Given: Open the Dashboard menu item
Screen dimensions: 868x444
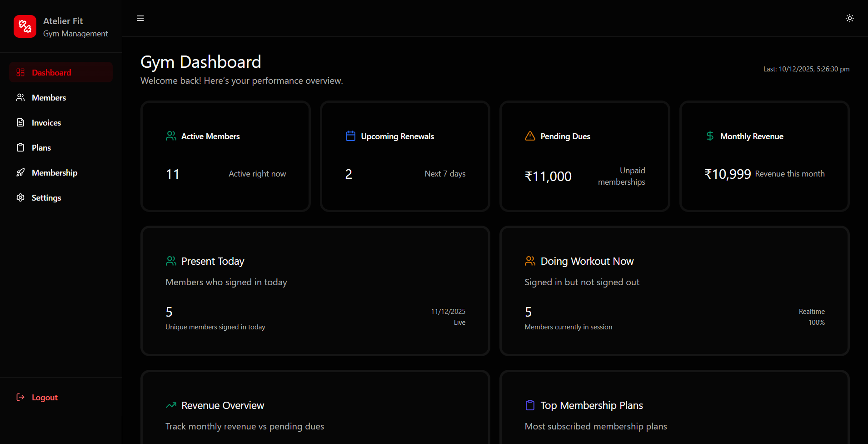Looking at the screenshot, I should [x=51, y=73].
